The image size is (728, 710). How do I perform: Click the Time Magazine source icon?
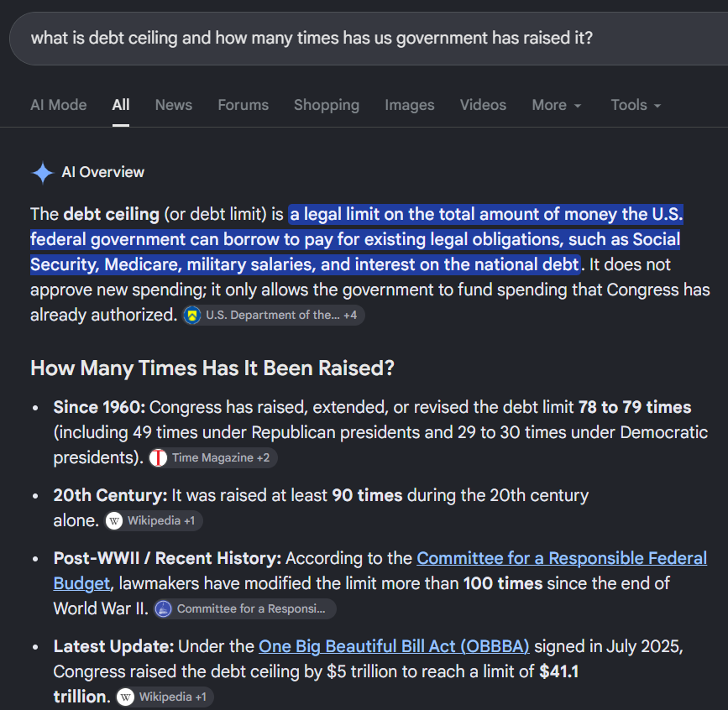click(159, 458)
